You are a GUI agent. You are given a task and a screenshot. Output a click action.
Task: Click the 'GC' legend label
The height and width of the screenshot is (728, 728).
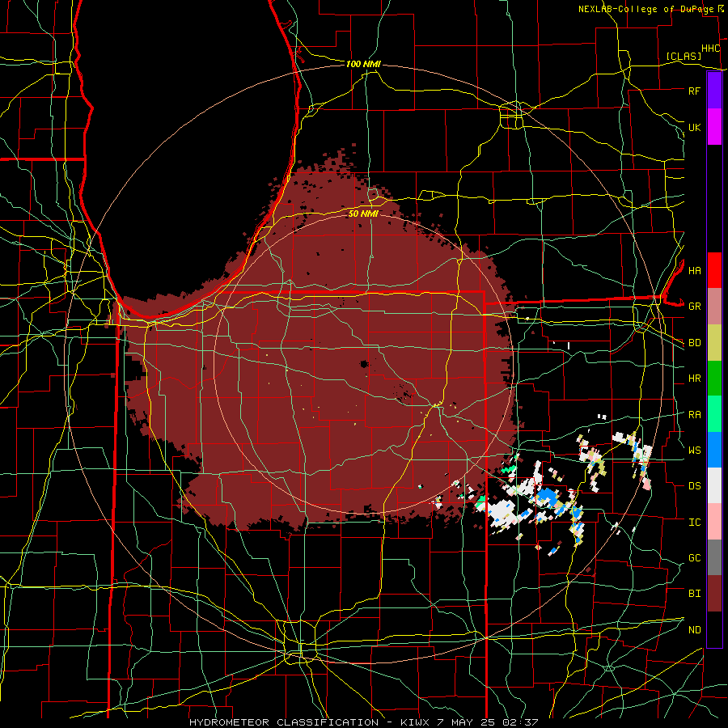point(694,557)
